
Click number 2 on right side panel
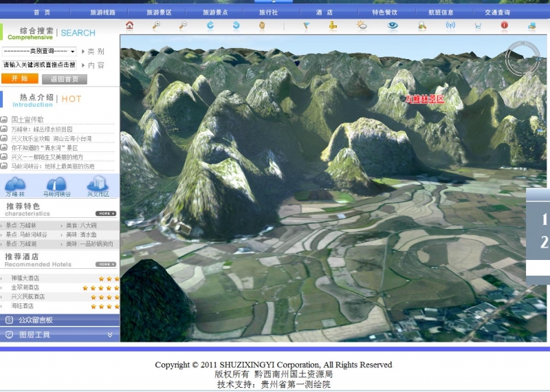pyautogui.click(x=544, y=242)
